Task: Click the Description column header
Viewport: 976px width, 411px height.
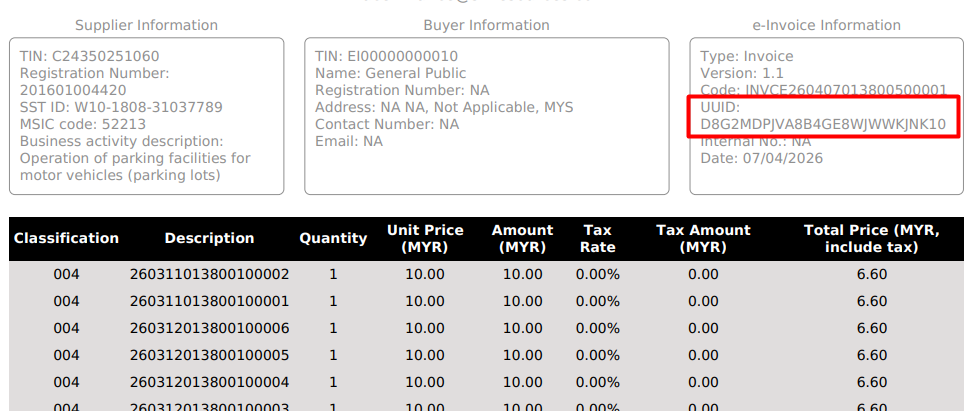Action: click(210, 238)
